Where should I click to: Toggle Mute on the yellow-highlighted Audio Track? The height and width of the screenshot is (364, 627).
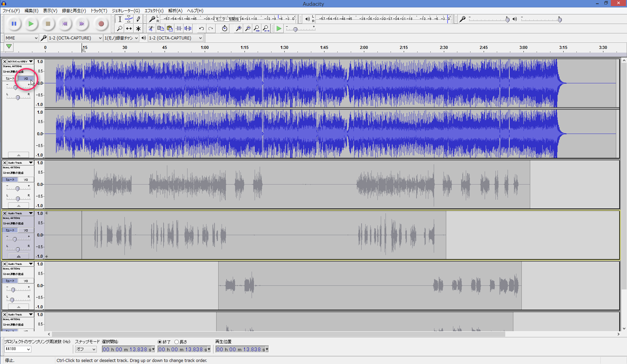[x=10, y=230]
